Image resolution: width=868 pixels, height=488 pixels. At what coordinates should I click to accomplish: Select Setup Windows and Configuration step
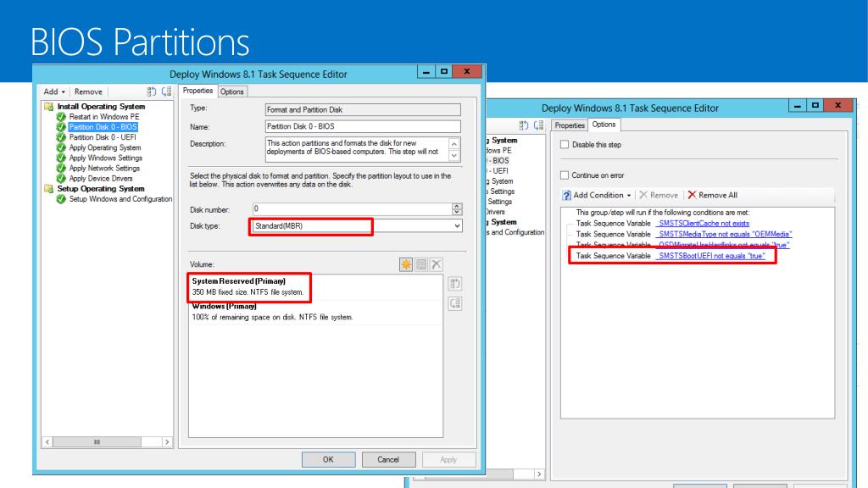pyautogui.click(x=120, y=198)
